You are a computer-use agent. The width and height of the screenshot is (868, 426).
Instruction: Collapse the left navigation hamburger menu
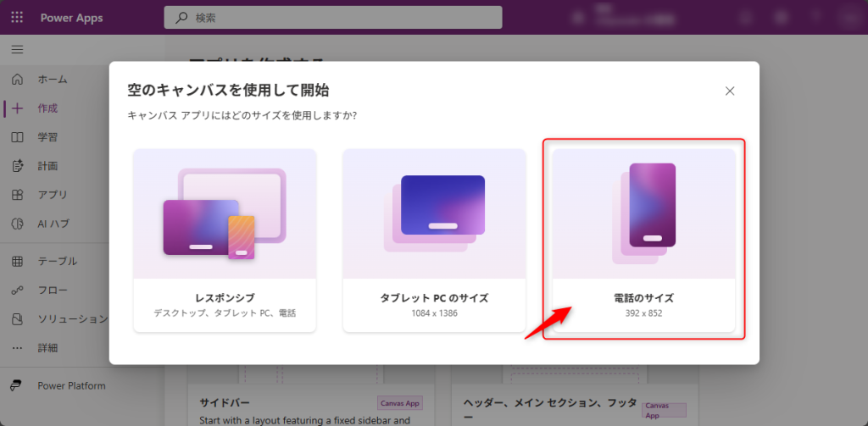tap(17, 50)
